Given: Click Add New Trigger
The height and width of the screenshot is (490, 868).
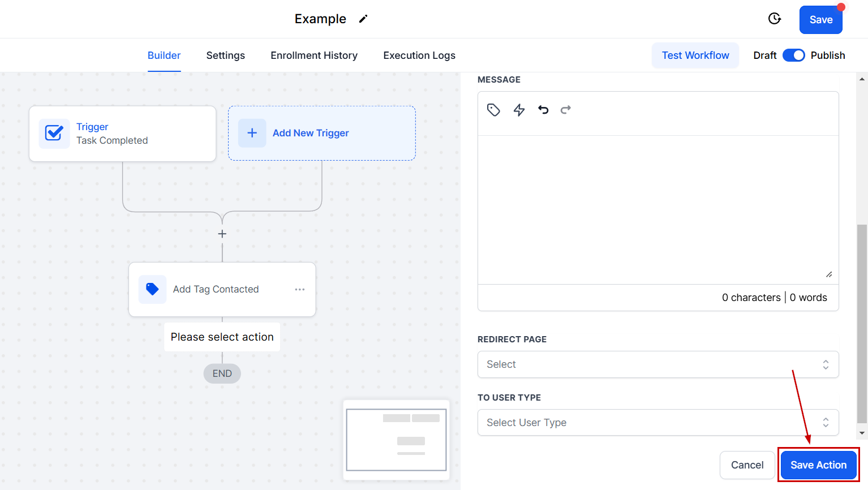Looking at the screenshot, I should pos(321,133).
